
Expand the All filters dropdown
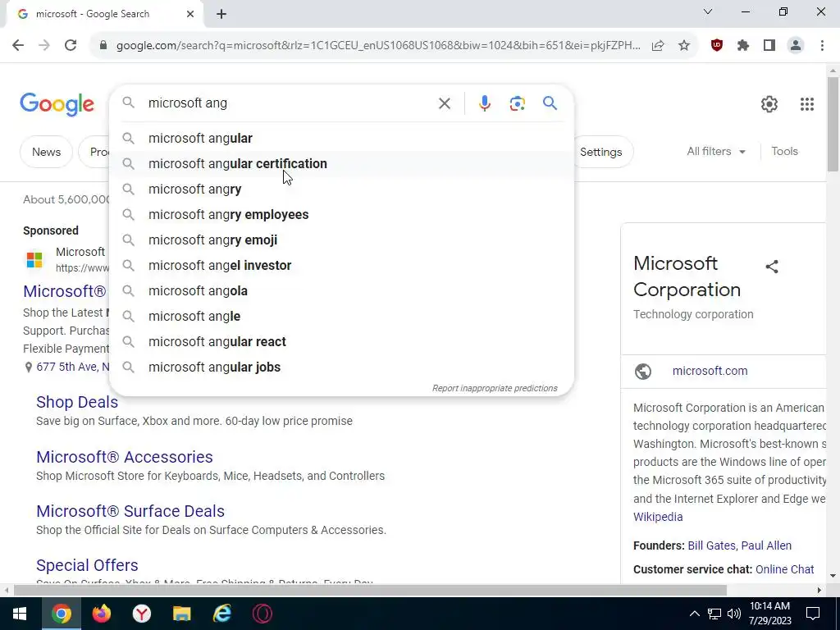point(716,152)
